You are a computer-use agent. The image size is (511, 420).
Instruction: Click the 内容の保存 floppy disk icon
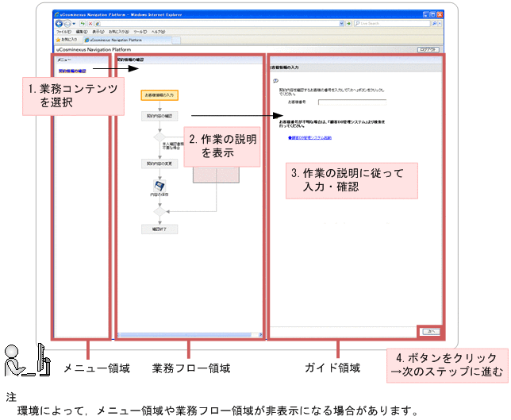coord(159,187)
